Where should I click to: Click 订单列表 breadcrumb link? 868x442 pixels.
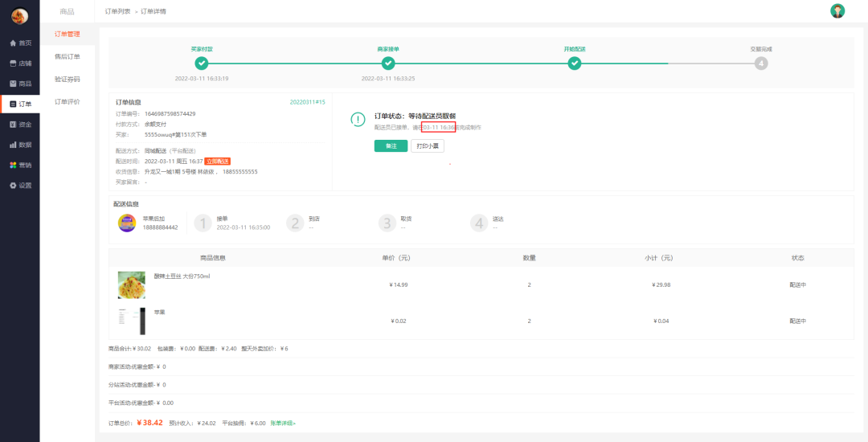pos(118,11)
